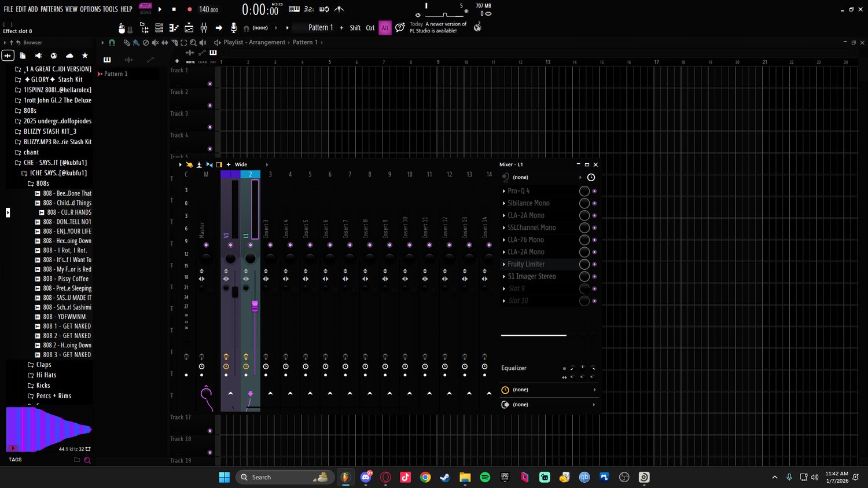Open the mixer Wide layout dropdown

(241, 164)
